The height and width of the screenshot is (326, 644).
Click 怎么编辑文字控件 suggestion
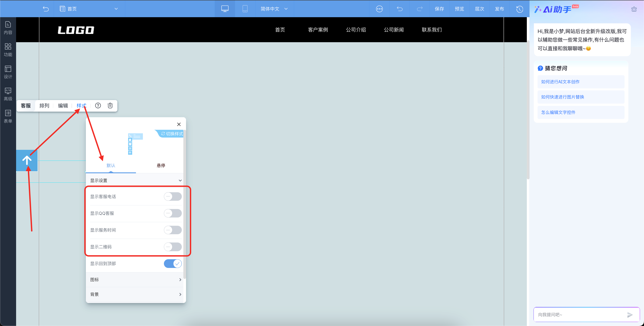pyautogui.click(x=581, y=112)
